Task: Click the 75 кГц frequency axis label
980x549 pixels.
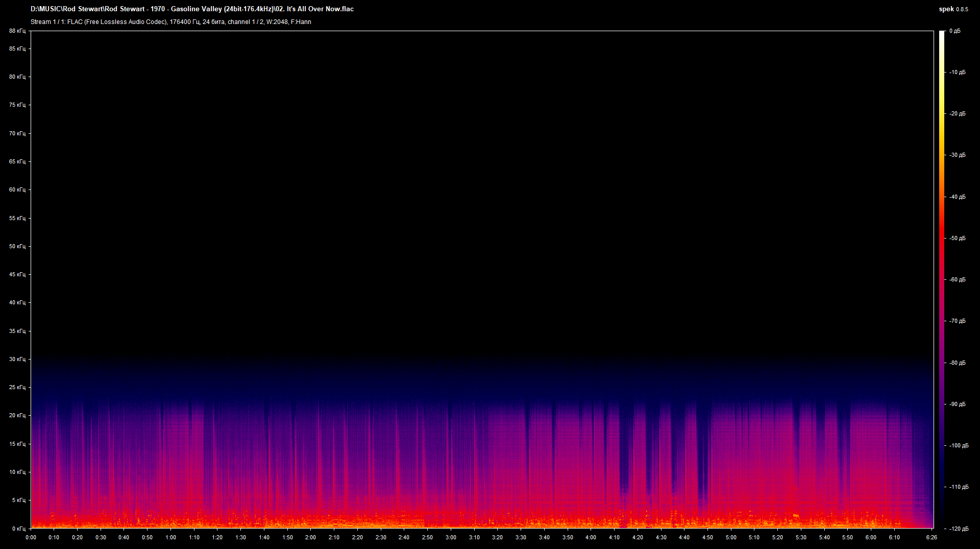Action: tap(17, 105)
